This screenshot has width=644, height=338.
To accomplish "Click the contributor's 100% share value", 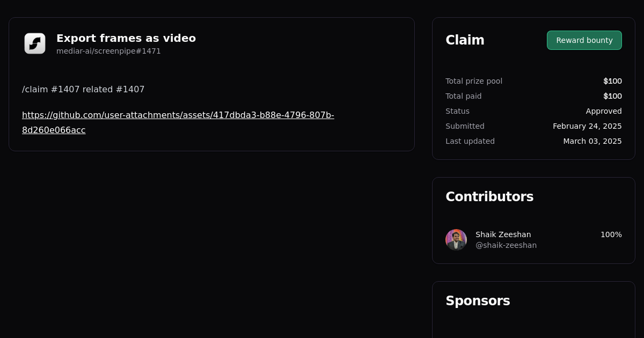I will point(611,234).
